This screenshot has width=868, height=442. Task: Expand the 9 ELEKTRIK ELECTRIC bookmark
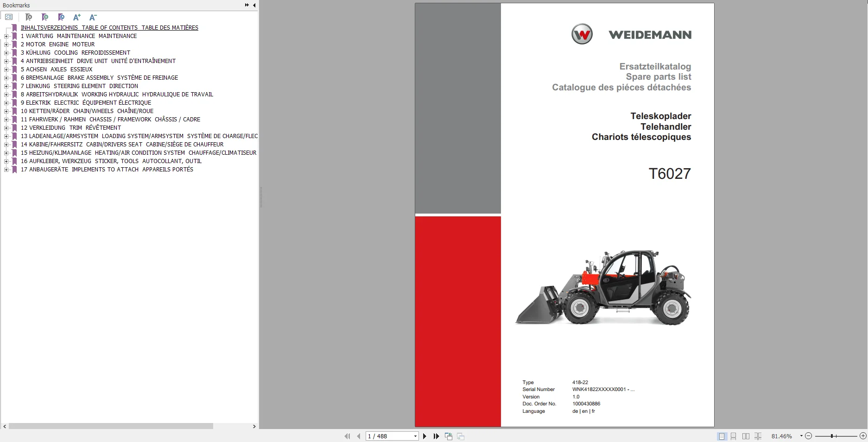coord(6,103)
